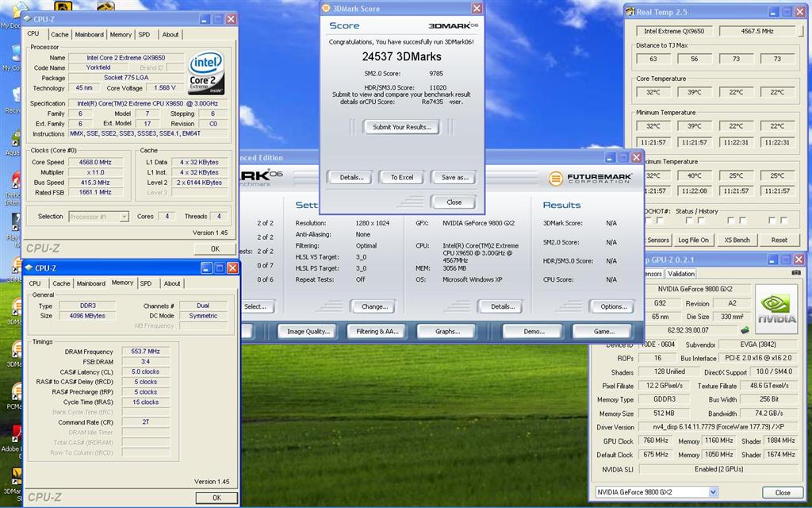Click OK in the top CPU-Z window
The image size is (812, 508).
point(215,248)
